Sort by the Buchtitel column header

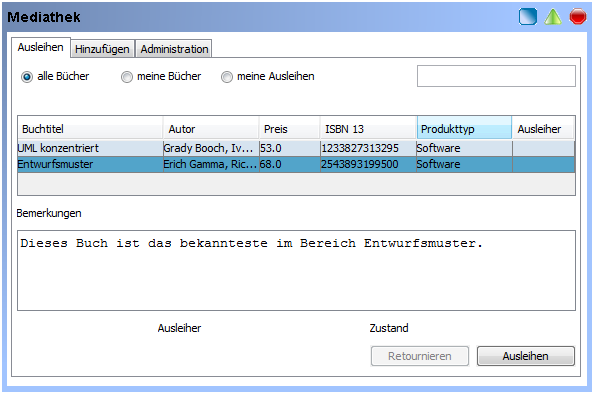point(90,129)
